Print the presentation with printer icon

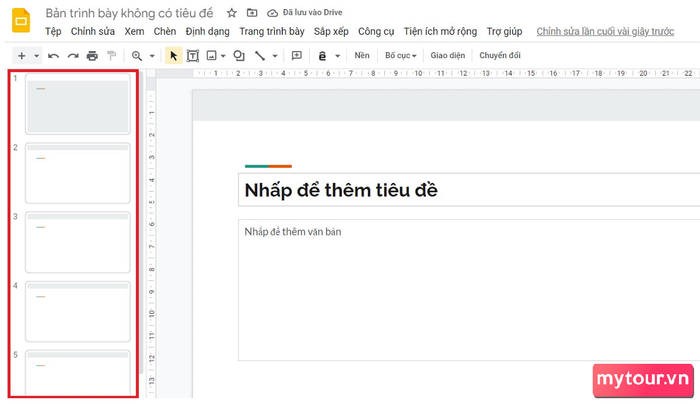pos(92,56)
